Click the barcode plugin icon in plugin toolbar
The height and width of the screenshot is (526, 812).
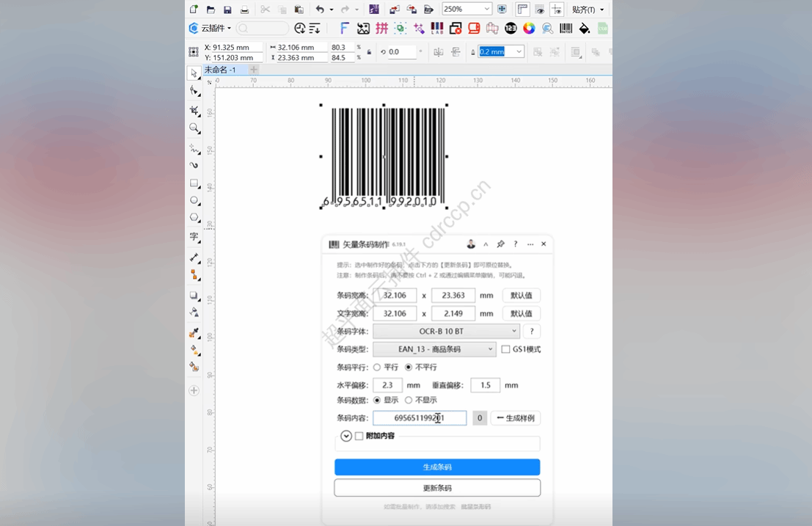[x=566, y=29]
